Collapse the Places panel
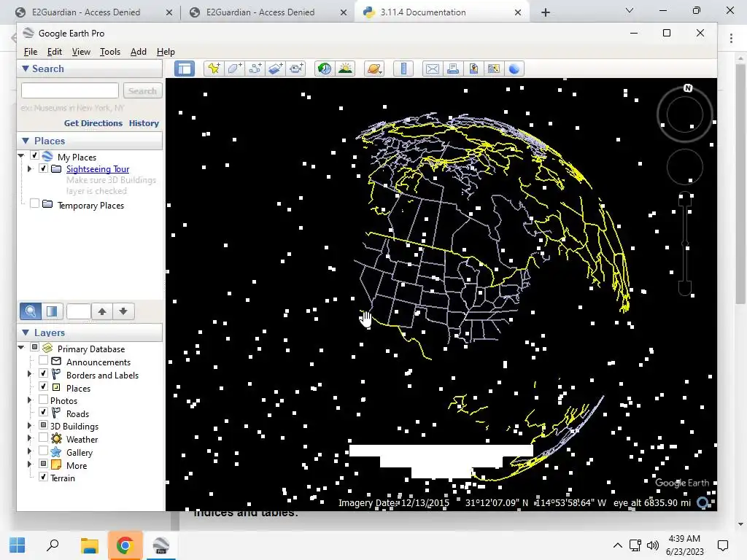The image size is (747, 560). [26, 141]
